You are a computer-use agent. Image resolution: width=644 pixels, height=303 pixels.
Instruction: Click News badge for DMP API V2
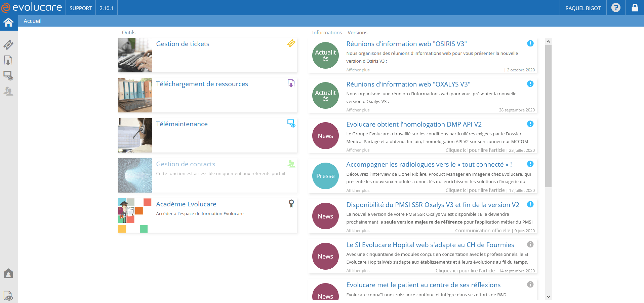click(x=325, y=136)
